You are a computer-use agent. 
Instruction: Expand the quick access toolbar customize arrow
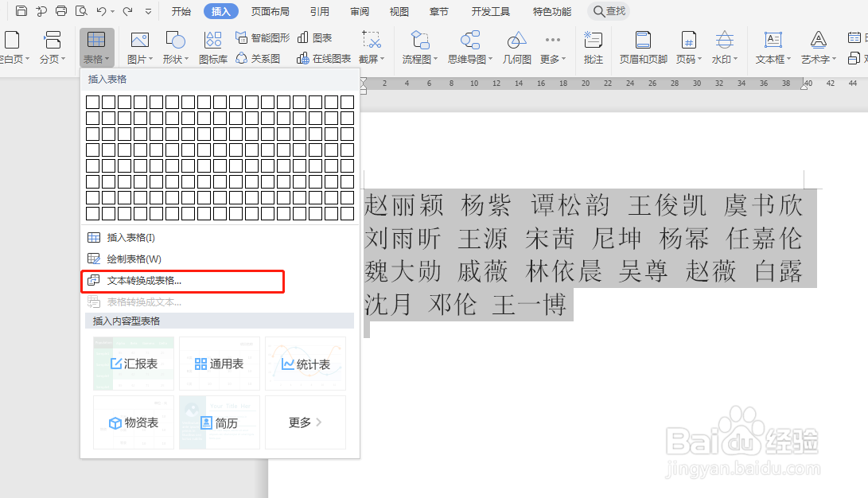point(148,11)
